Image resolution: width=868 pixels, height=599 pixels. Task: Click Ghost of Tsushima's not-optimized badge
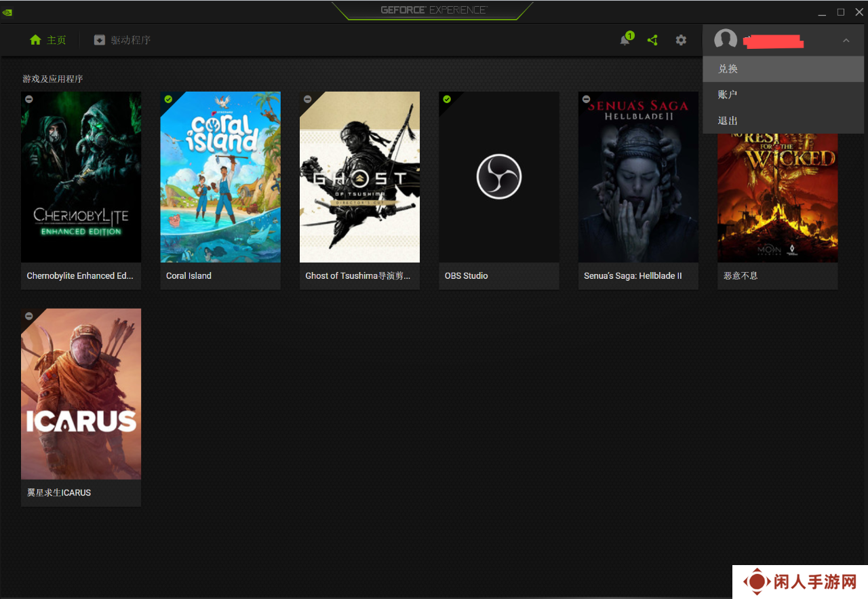point(307,99)
